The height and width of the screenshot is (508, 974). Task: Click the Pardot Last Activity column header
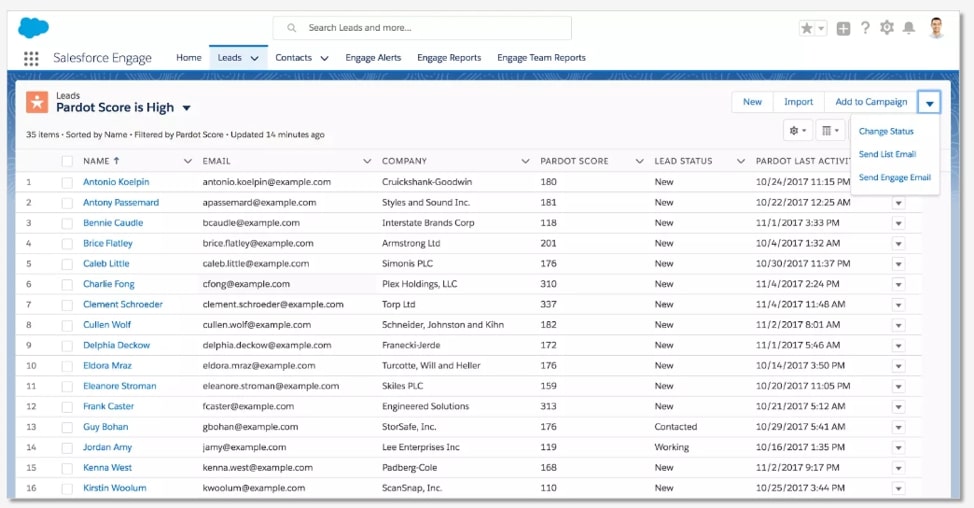pyautogui.click(x=803, y=161)
